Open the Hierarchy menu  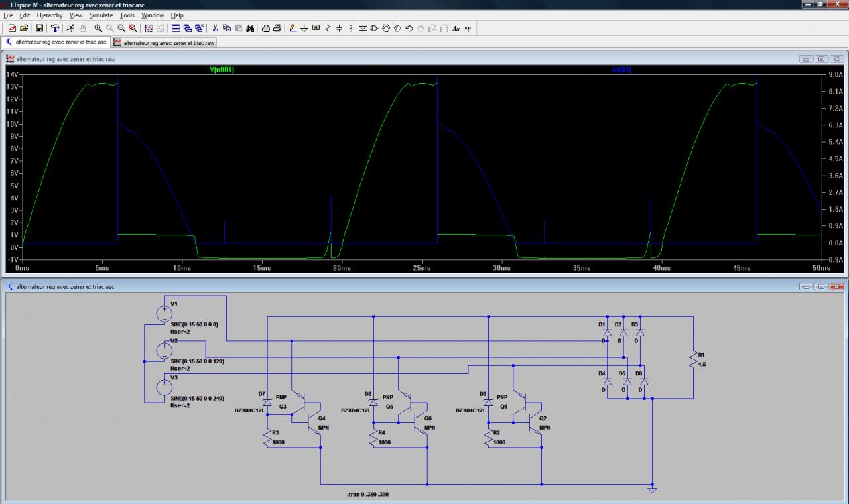coord(50,15)
